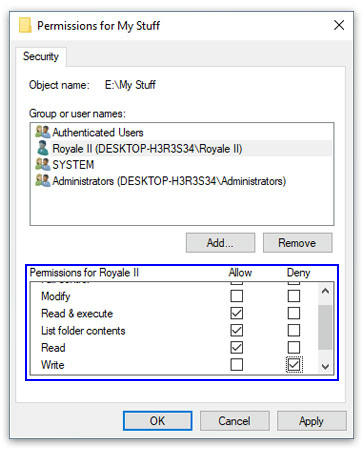
Task: Select Administrators (DESKTOP-H3R3S34\Administrators) entry
Action: pos(182,181)
